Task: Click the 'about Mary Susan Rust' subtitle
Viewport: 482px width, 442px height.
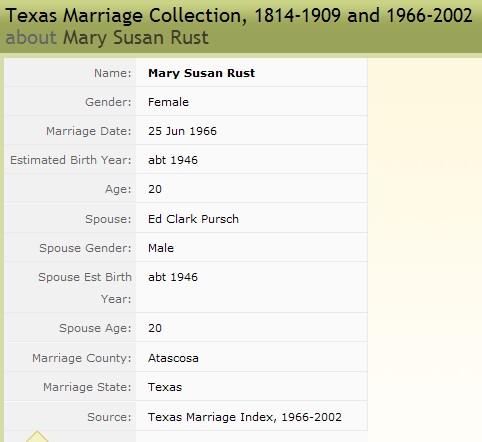Action: [107, 37]
